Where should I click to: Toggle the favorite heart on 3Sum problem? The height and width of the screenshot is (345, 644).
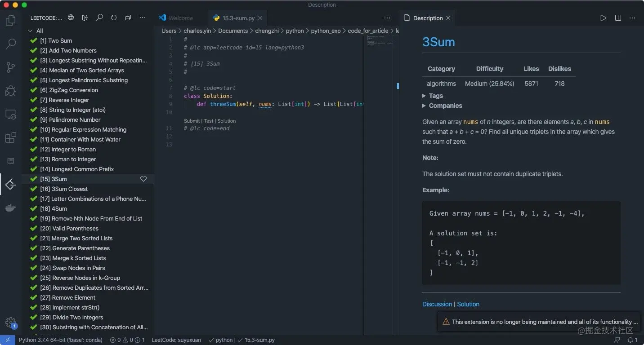click(x=143, y=179)
